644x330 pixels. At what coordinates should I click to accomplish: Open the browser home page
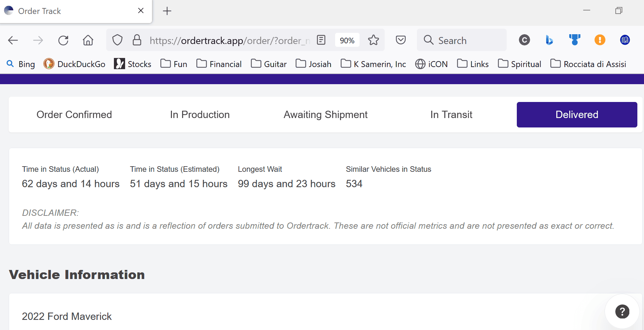[88, 41]
